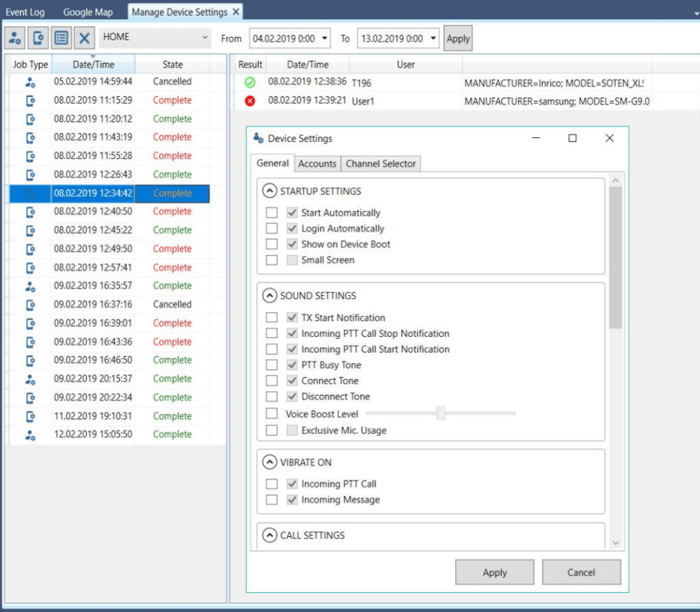Click job icon for 08.02.2019 12:57:41 row
The height and width of the screenshot is (612, 700).
tap(30, 268)
